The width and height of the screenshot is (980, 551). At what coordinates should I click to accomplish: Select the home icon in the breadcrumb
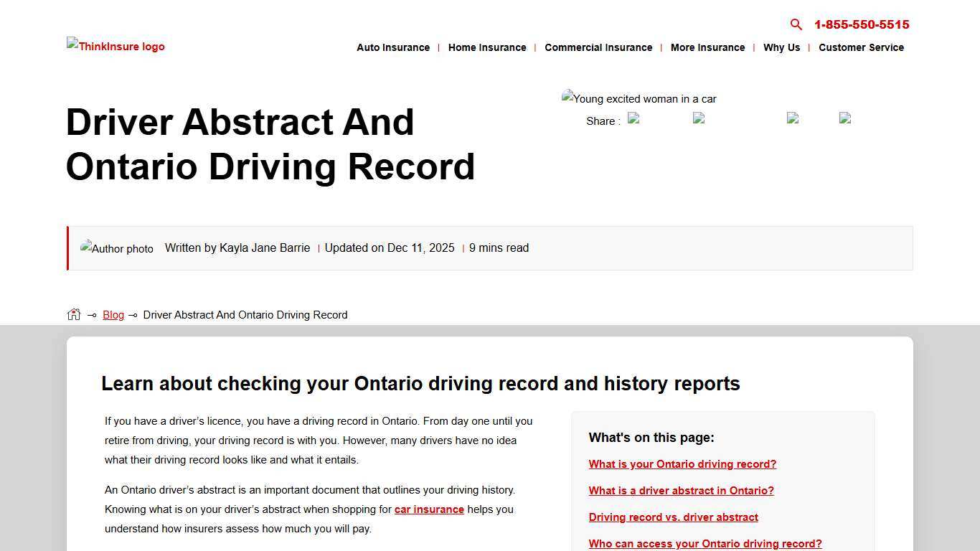click(x=73, y=314)
